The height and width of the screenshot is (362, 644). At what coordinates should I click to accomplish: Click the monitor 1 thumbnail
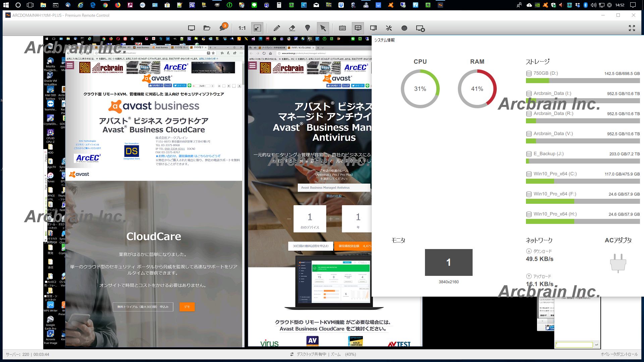(x=448, y=262)
